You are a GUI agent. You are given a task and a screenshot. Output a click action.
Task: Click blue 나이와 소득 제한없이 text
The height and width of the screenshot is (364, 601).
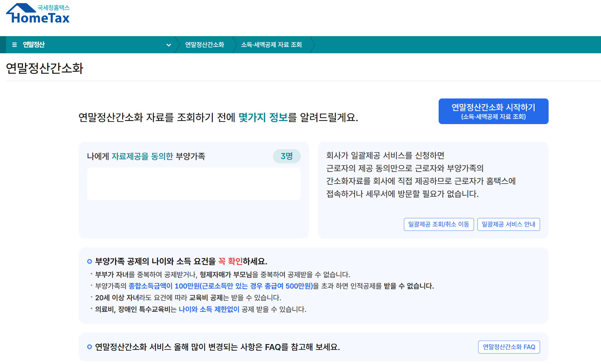[209, 309]
